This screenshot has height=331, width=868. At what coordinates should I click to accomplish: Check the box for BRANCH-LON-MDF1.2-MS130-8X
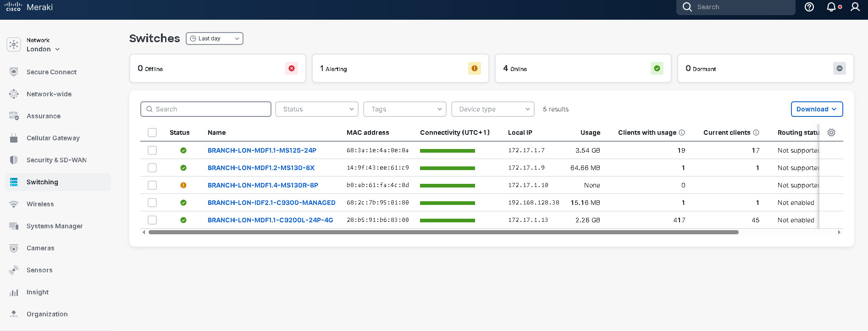pos(152,168)
